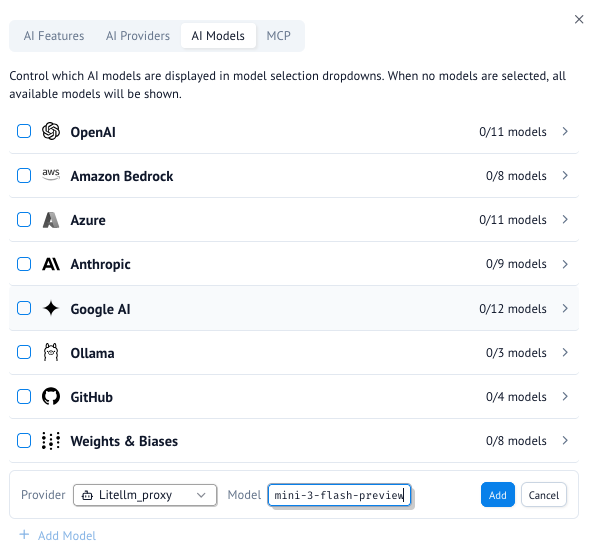
Task: Click the OpenAI provider name
Action: (93, 132)
